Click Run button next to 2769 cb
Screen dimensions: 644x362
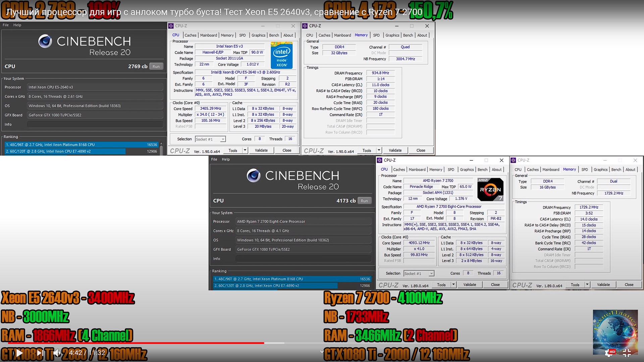pyautogui.click(x=156, y=66)
